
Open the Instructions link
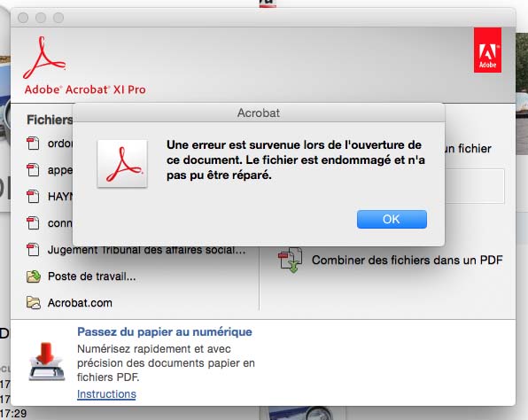[106, 393]
